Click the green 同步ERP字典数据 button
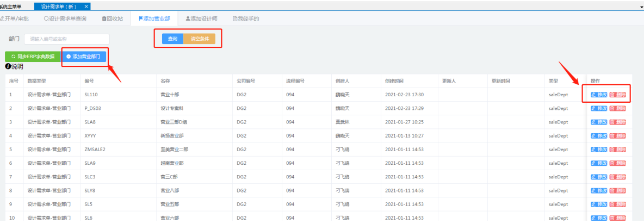The height and width of the screenshot is (224, 644). [33, 57]
